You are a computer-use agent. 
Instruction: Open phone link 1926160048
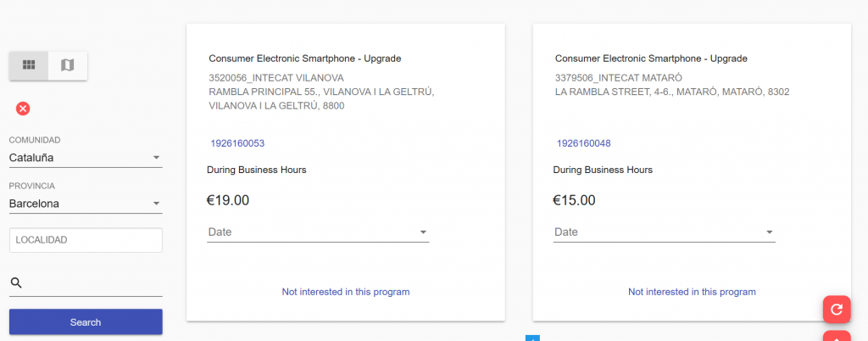(x=583, y=143)
